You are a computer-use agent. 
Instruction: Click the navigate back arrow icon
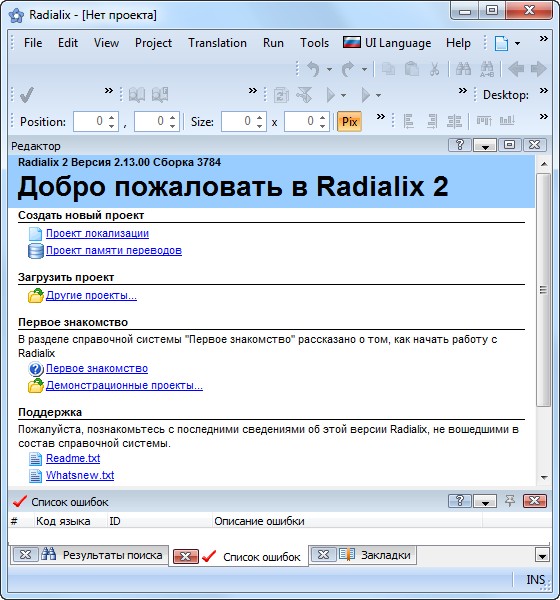pyautogui.click(x=516, y=69)
